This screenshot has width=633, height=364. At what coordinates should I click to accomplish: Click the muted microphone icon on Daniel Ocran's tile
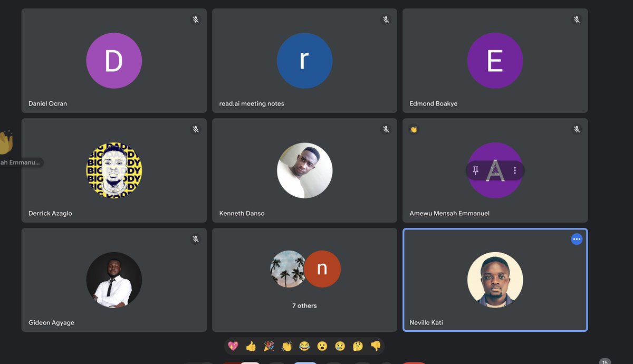[196, 20]
